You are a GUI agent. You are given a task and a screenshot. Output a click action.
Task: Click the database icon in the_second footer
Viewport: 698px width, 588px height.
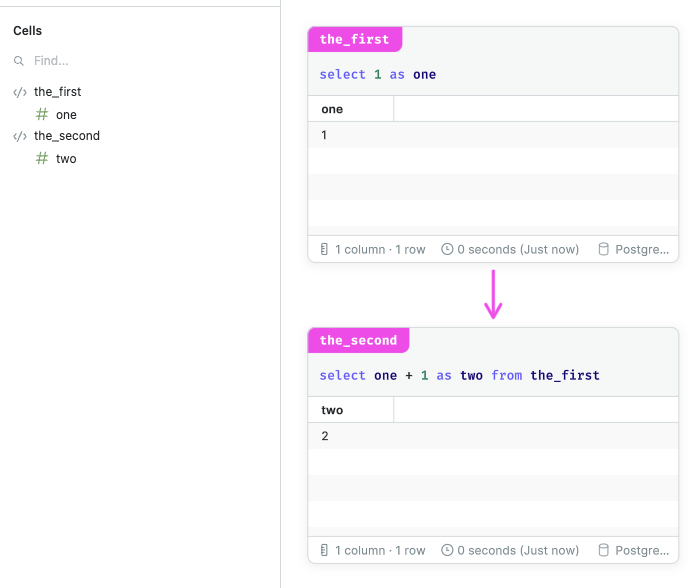(603, 550)
